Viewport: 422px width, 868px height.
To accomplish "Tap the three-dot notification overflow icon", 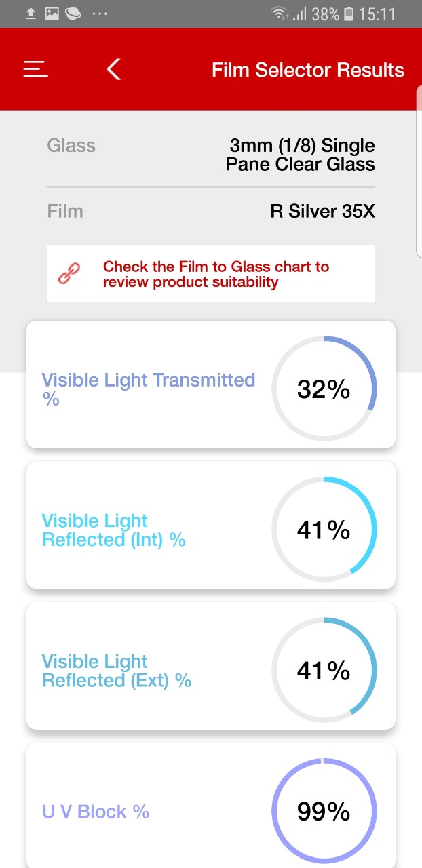I will click(x=100, y=14).
